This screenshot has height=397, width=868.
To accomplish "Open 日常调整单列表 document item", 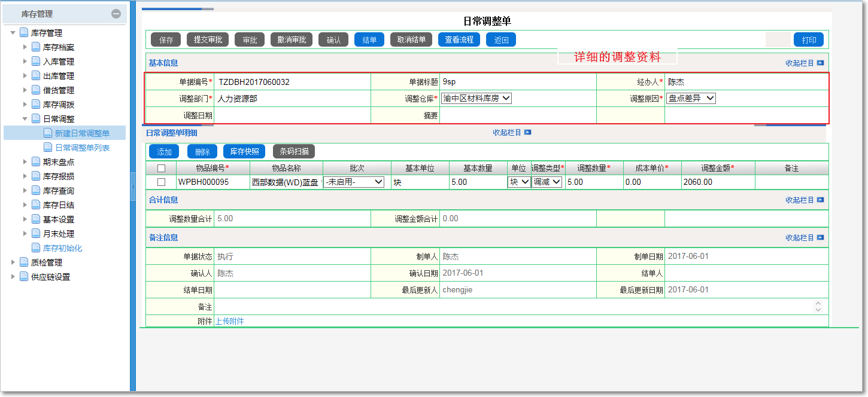I will coord(82,148).
